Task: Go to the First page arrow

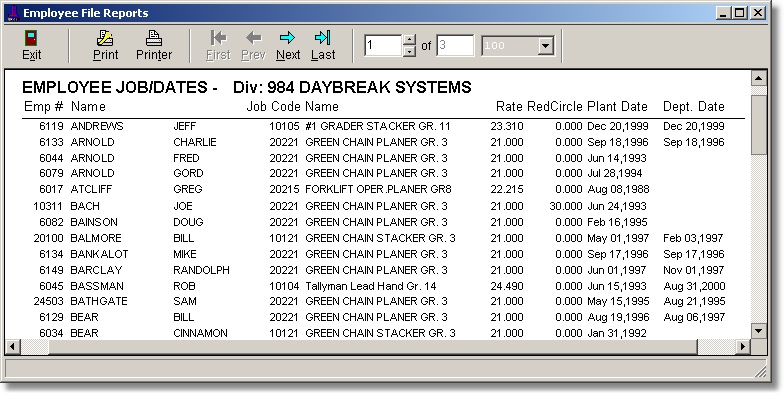Action: click(x=218, y=38)
